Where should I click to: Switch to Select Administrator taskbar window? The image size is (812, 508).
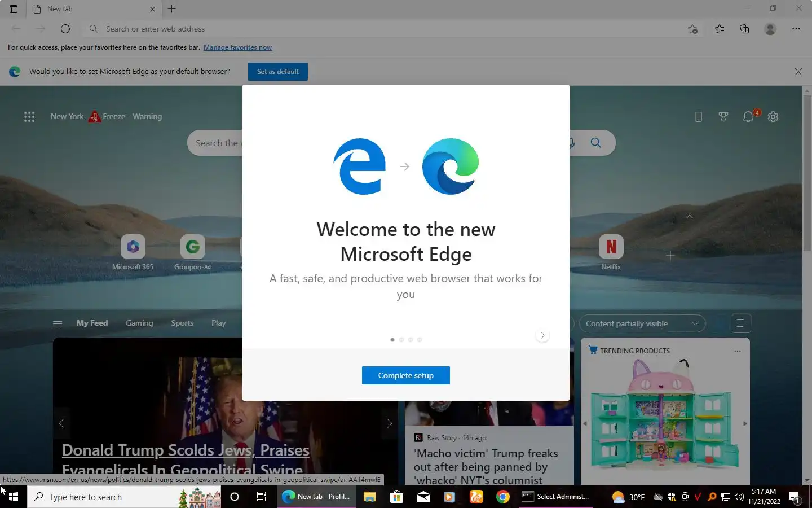pyautogui.click(x=556, y=497)
